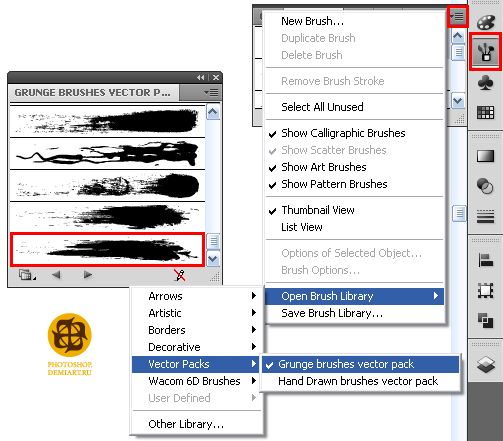Click Other Library... entry
The height and width of the screenshot is (441, 503).
[186, 424]
